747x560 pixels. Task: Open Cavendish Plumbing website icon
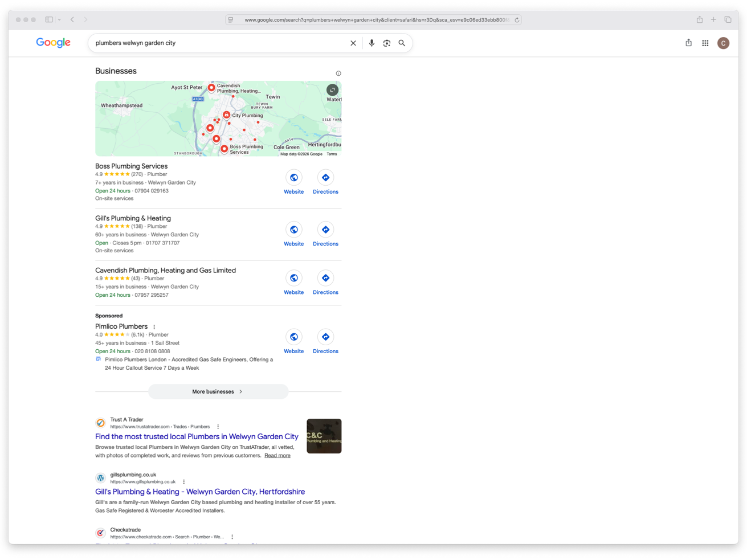(x=294, y=278)
